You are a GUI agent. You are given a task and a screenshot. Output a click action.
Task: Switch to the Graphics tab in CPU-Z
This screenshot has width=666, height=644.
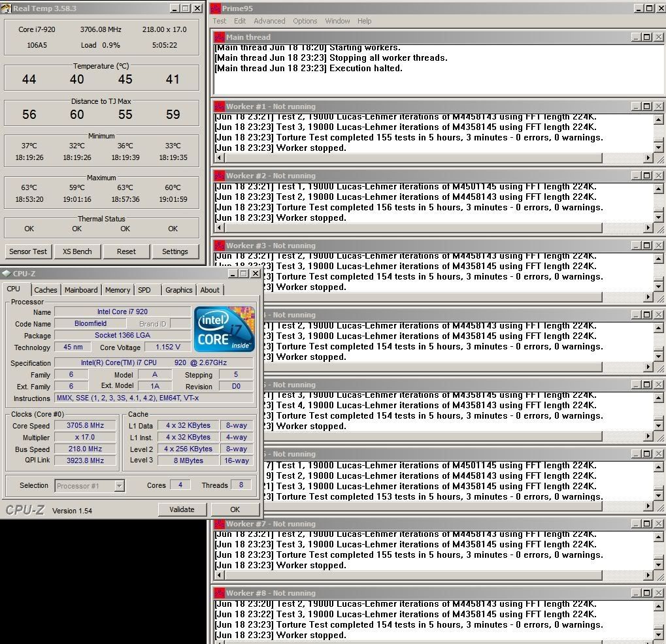tap(179, 290)
